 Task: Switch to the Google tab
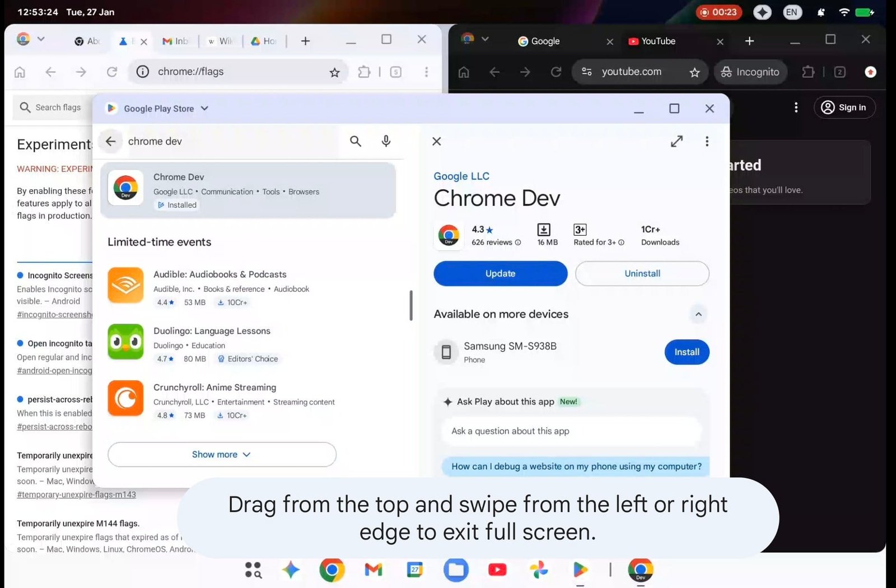tap(545, 41)
